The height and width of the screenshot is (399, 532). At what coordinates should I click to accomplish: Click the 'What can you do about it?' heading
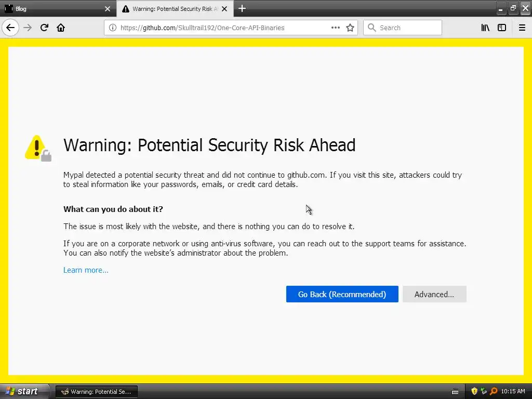113,209
